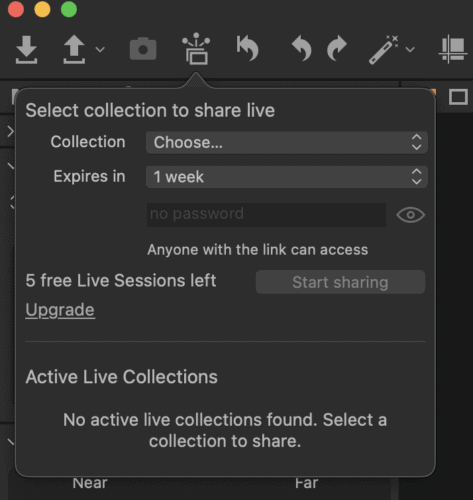This screenshot has width=473, height=500.
Task: Click the camera capture icon
Action: [x=143, y=49]
